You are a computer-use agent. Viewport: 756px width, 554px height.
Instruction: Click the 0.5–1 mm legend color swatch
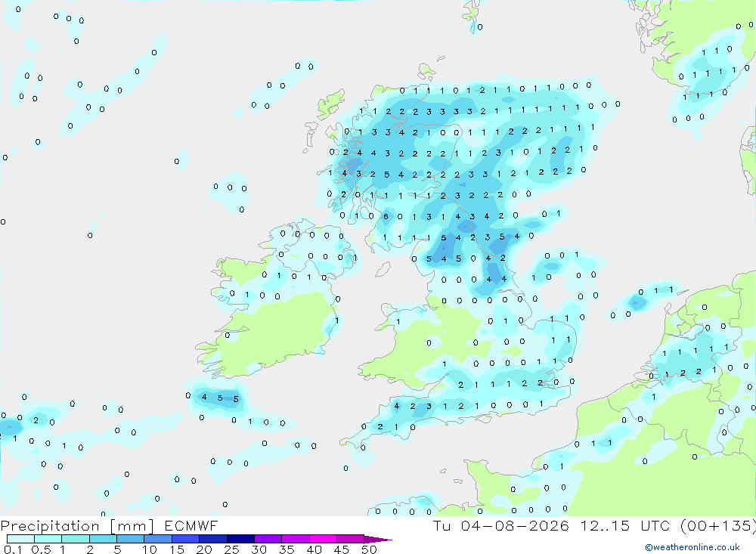[48, 539]
